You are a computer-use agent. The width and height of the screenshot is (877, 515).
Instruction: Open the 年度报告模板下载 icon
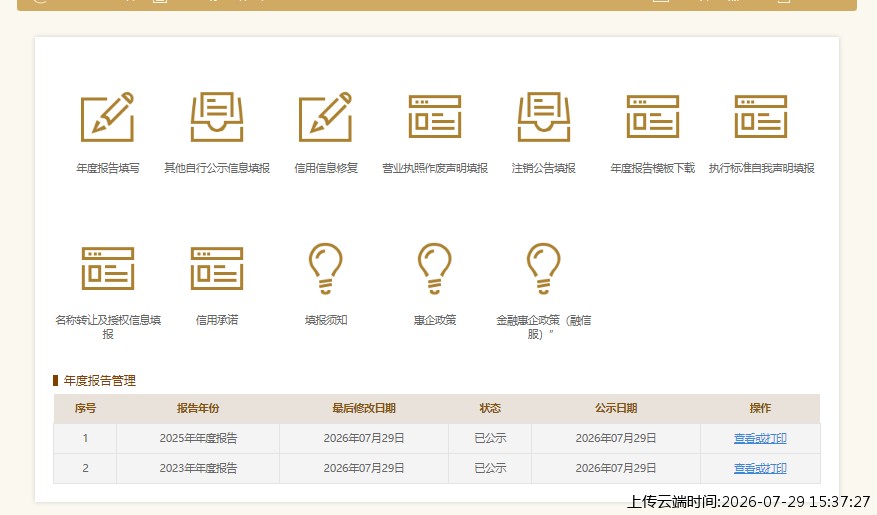click(653, 117)
